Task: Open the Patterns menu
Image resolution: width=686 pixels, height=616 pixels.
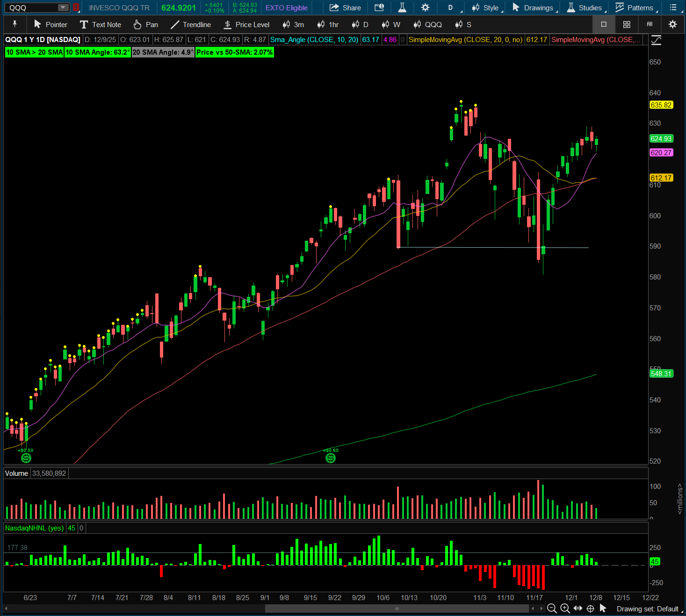Action: (x=635, y=7)
